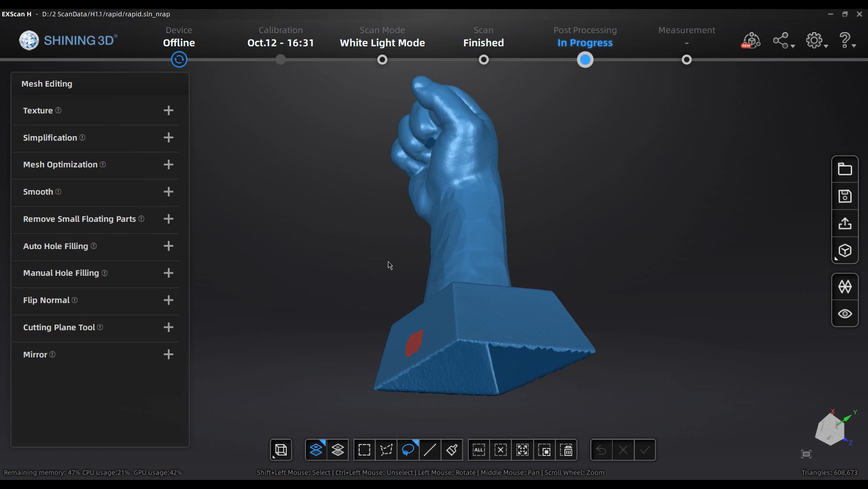Select the polygon selection tool
868x489 pixels.
coord(386,450)
